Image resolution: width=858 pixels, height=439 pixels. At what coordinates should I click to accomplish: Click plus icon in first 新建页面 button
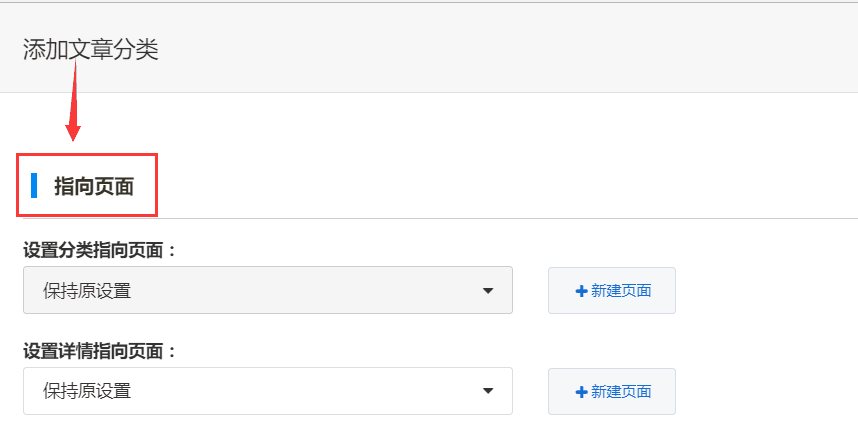coord(581,291)
